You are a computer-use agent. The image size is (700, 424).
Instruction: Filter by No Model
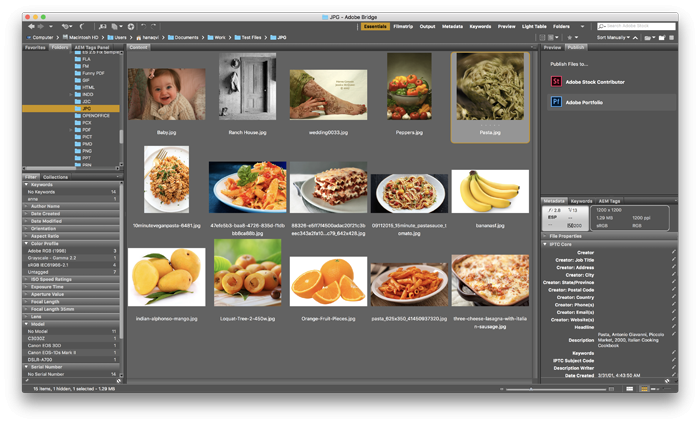coord(71,331)
